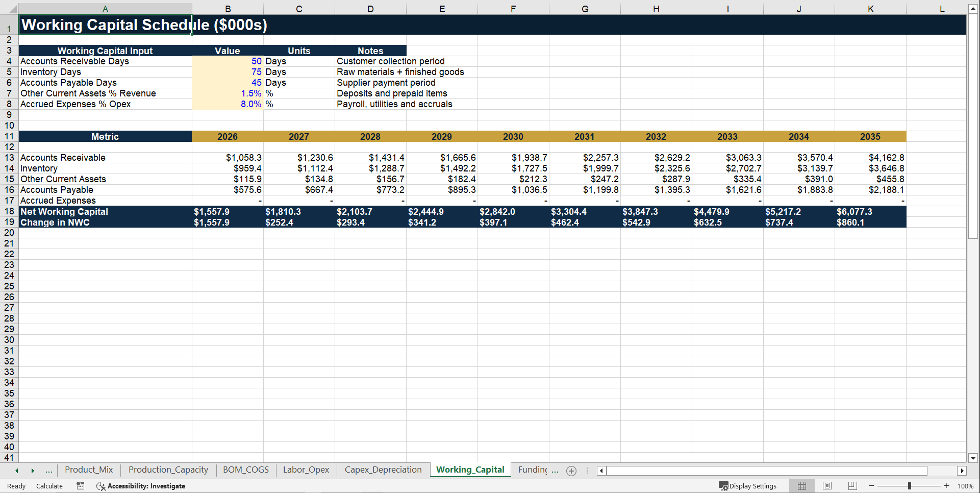Zoom out with the minus button
The image size is (980, 493).
(872, 486)
